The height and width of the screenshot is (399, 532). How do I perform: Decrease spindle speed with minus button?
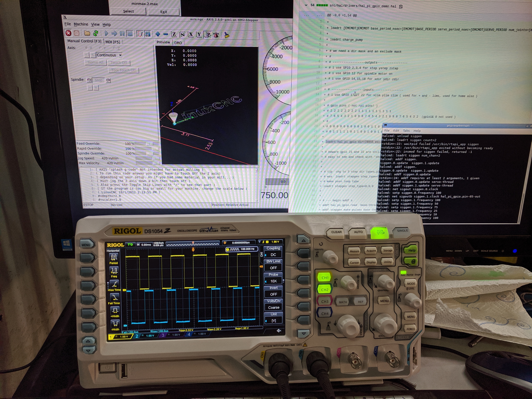pyautogui.click(x=90, y=88)
